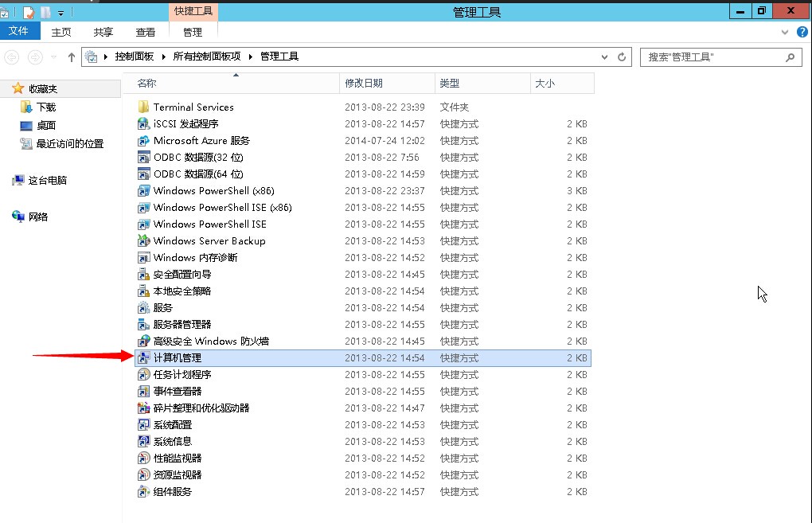Image resolution: width=812 pixels, height=523 pixels.
Task: Open the 计算机管理 shortcut
Action: 177,358
